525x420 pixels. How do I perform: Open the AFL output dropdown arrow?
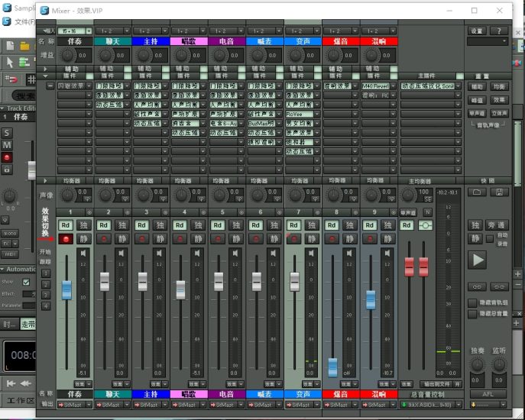tap(503, 405)
